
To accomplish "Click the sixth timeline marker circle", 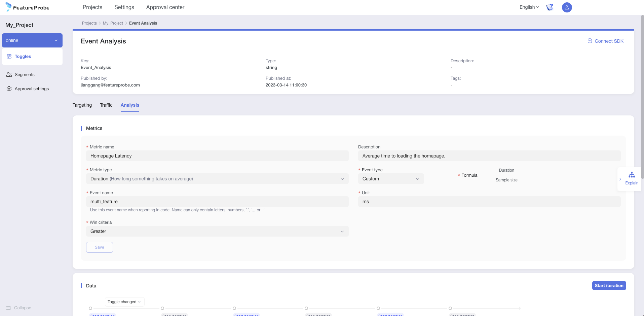I will coord(450,308).
